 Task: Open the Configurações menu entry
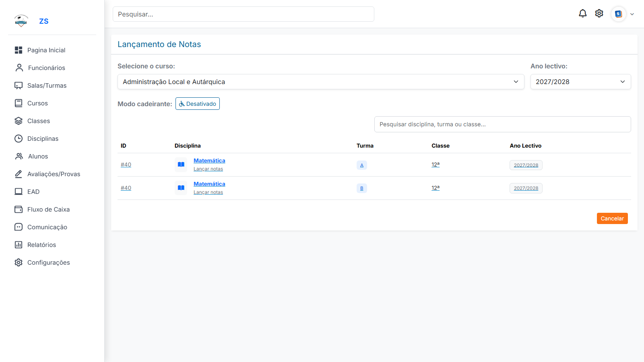48,262
